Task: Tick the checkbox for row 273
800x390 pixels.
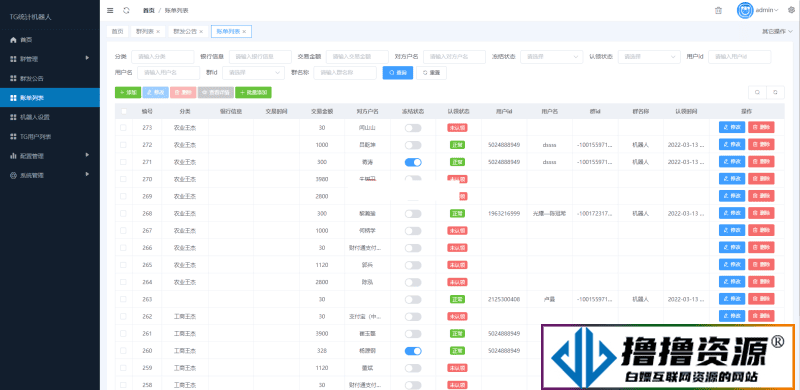Action: 123,128
